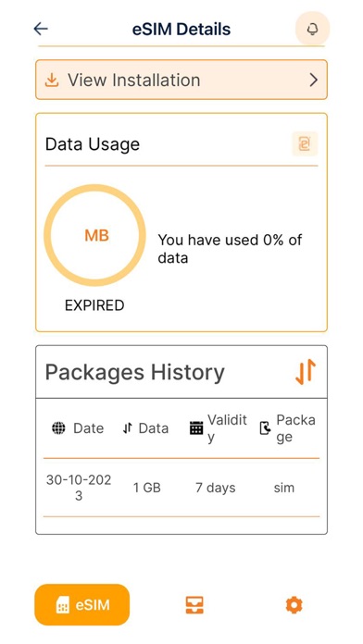The image size is (363, 644).
Task: Select the eSIM tab in bottom navigation
Action: [81, 605]
